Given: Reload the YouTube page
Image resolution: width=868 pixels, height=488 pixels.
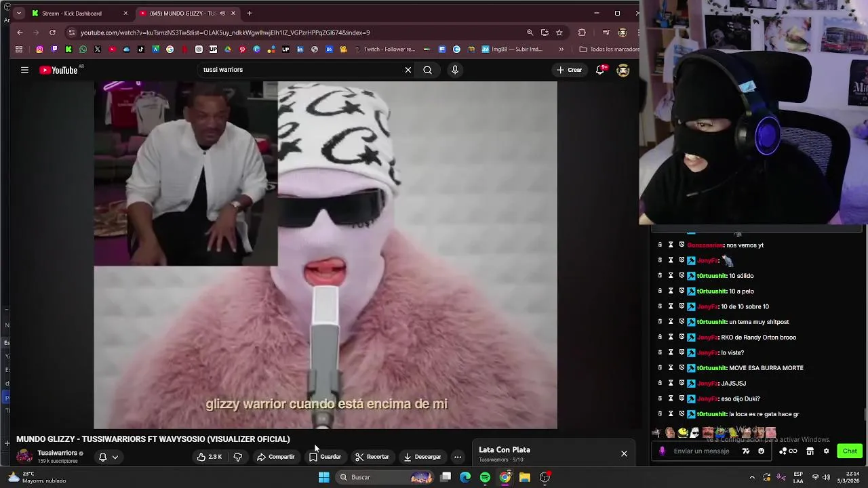Looking at the screenshot, I should coord(52,32).
